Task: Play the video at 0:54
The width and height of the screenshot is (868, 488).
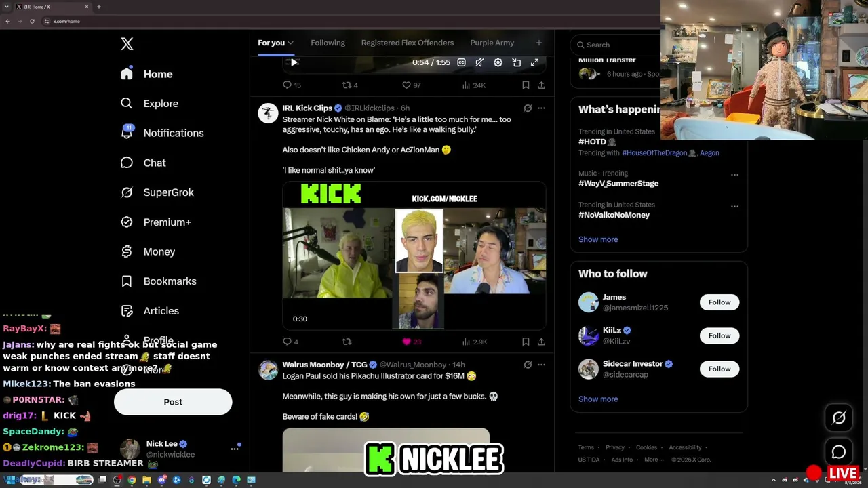Action: point(294,62)
